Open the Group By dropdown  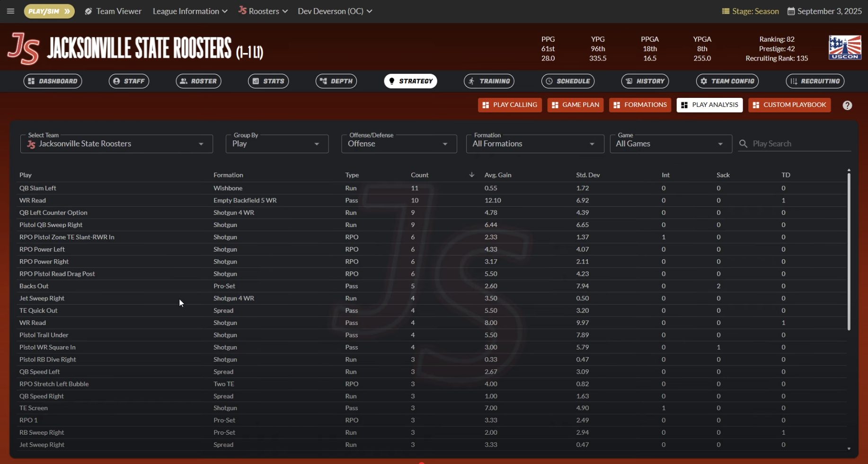point(277,144)
